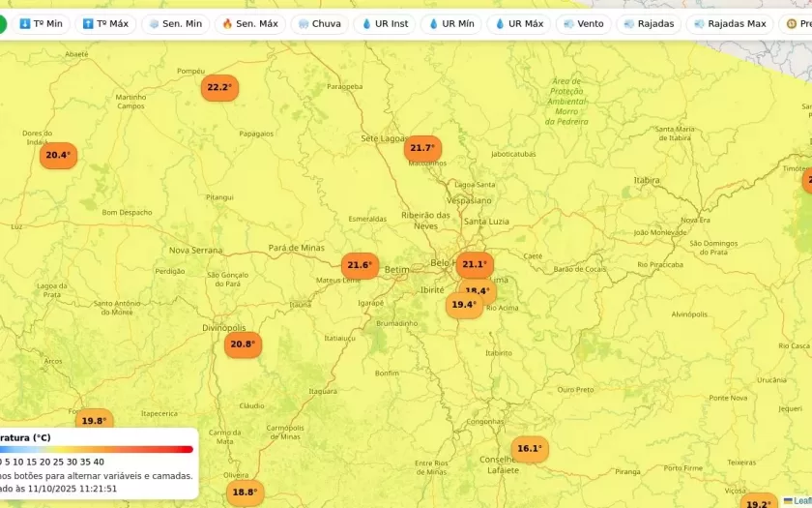This screenshot has height=508, width=812.
Task: Select the Tº Min layer button
Action: (x=42, y=24)
